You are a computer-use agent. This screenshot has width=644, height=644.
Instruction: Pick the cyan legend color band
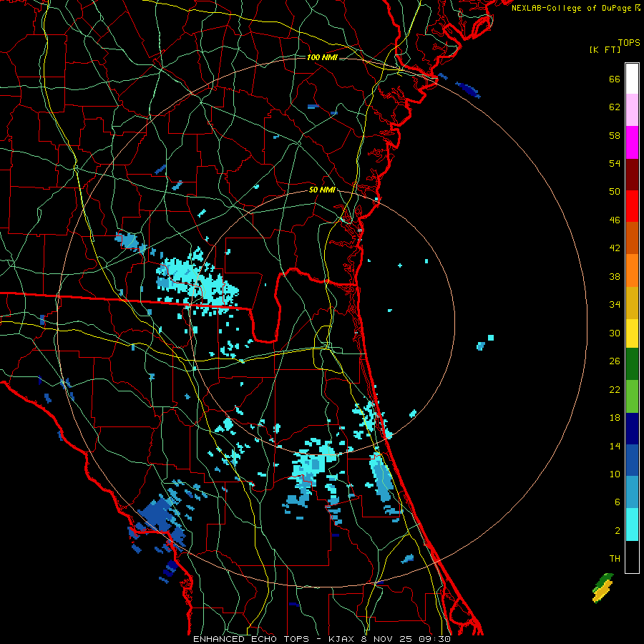632,525
